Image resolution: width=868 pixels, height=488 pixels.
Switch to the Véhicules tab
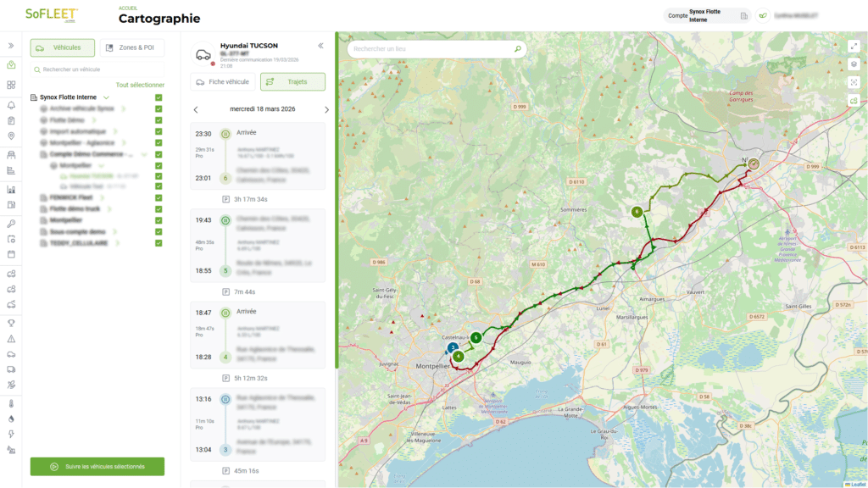coord(63,47)
